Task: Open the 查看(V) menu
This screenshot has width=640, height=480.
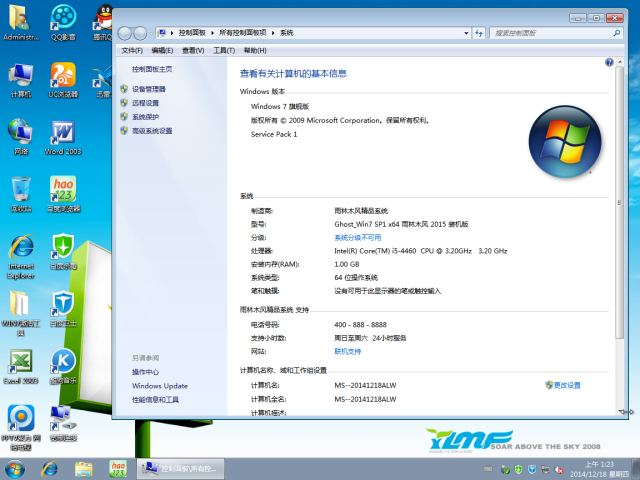Action: click(193, 51)
